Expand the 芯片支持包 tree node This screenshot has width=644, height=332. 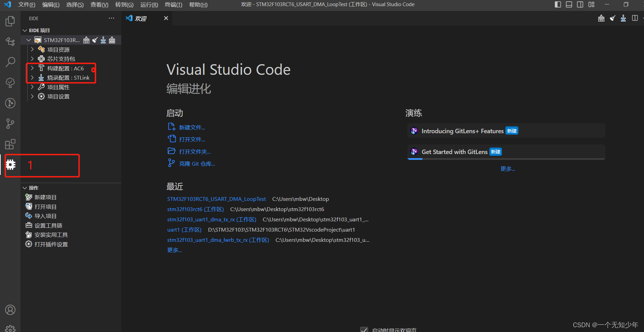[x=32, y=59]
